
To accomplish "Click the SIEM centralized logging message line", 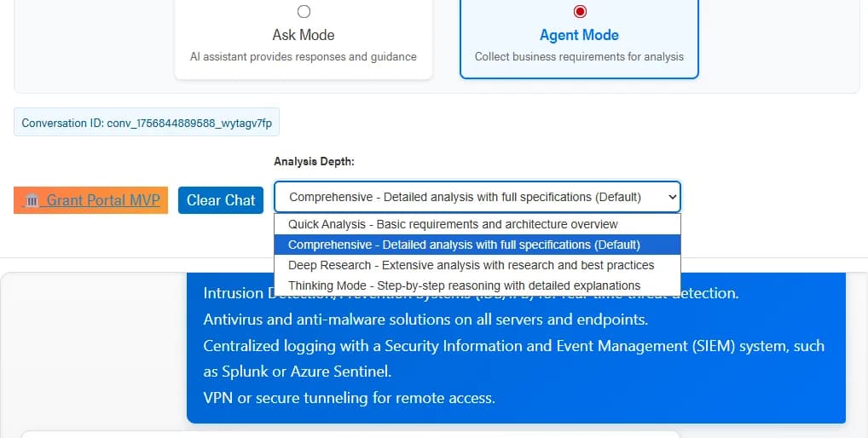I will pyautogui.click(x=513, y=346).
